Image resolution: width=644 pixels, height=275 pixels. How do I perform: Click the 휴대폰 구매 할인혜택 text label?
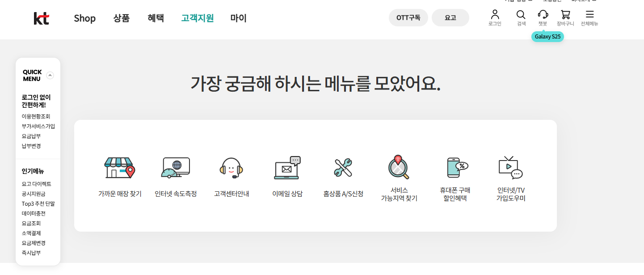pos(455,194)
